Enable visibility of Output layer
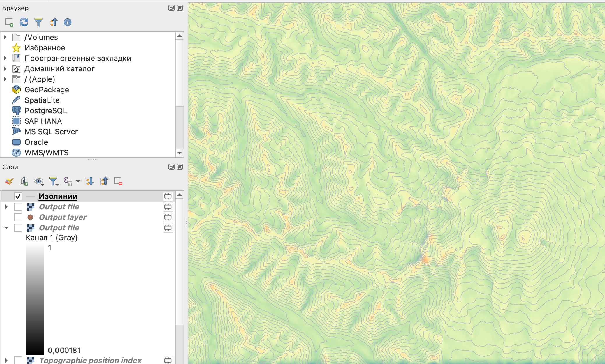The height and width of the screenshot is (364, 605). pyautogui.click(x=18, y=217)
